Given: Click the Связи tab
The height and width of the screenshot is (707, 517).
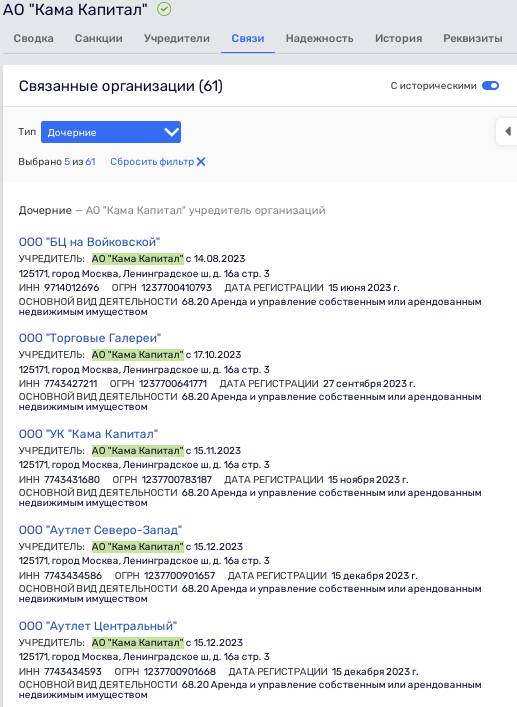Looking at the screenshot, I should pyautogui.click(x=248, y=38).
